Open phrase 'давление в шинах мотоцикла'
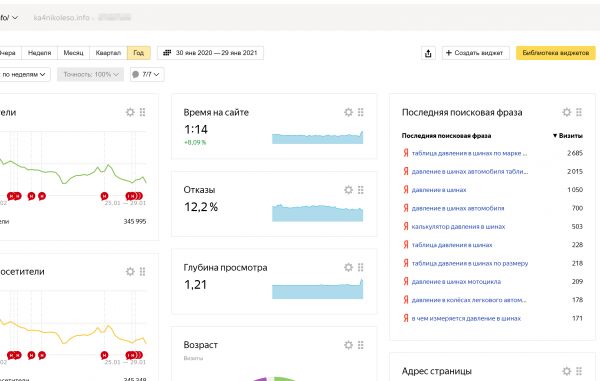600x381 pixels. [456, 282]
